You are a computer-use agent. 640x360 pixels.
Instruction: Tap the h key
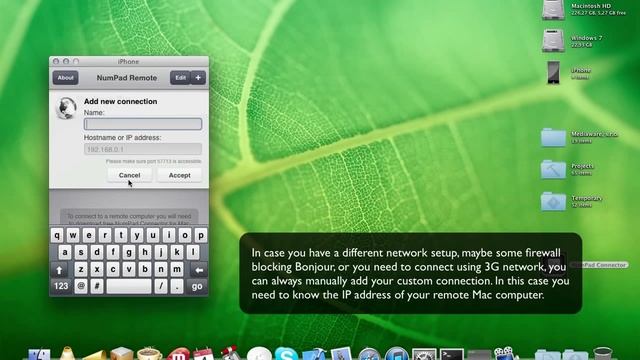pos(144,253)
